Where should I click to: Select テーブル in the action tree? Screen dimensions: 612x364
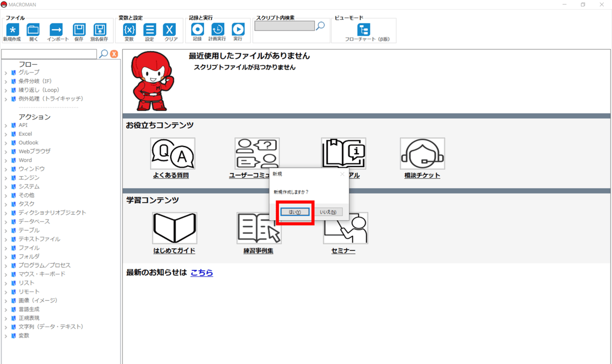(29, 230)
